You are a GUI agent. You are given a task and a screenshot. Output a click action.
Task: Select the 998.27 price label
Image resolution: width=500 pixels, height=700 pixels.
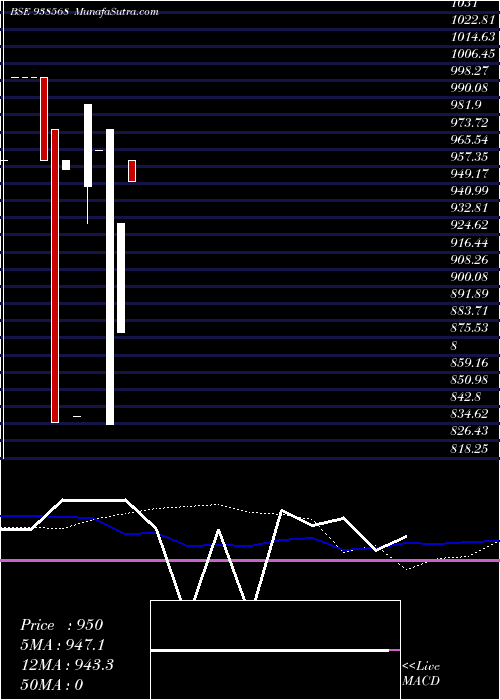(x=469, y=71)
